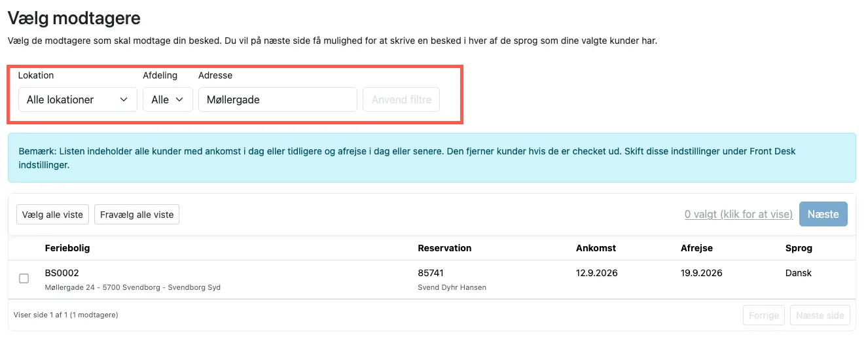Image resolution: width=868 pixels, height=337 pixels.
Task: Click the Adresse field containing Møllergade
Action: (278, 99)
